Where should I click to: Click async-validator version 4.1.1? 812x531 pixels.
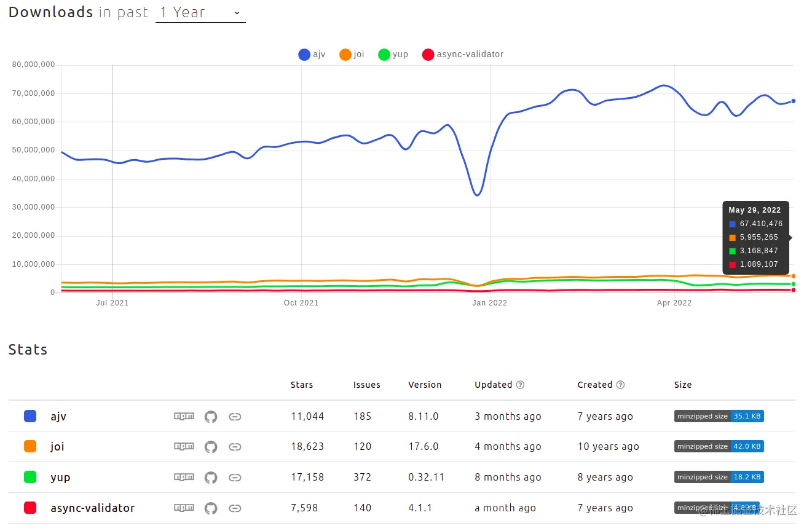(420, 508)
